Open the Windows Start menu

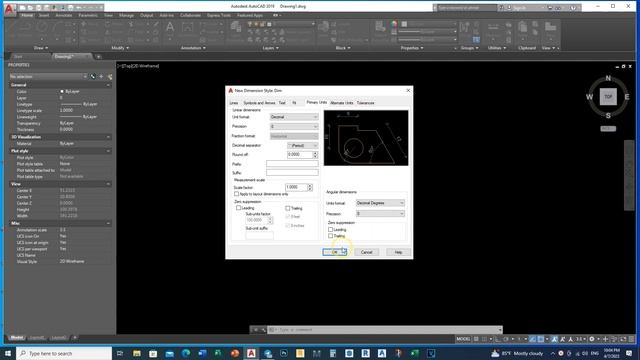7,353
